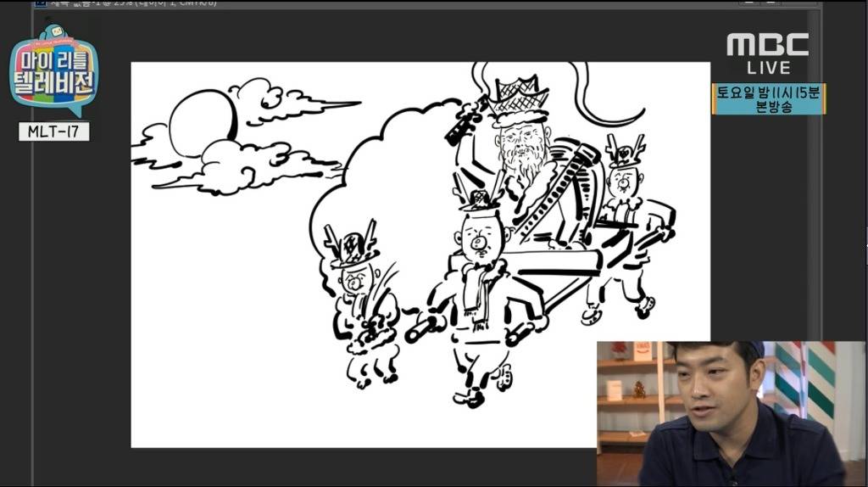
Task: Click the MBC Live logo
Action: pos(768,53)
